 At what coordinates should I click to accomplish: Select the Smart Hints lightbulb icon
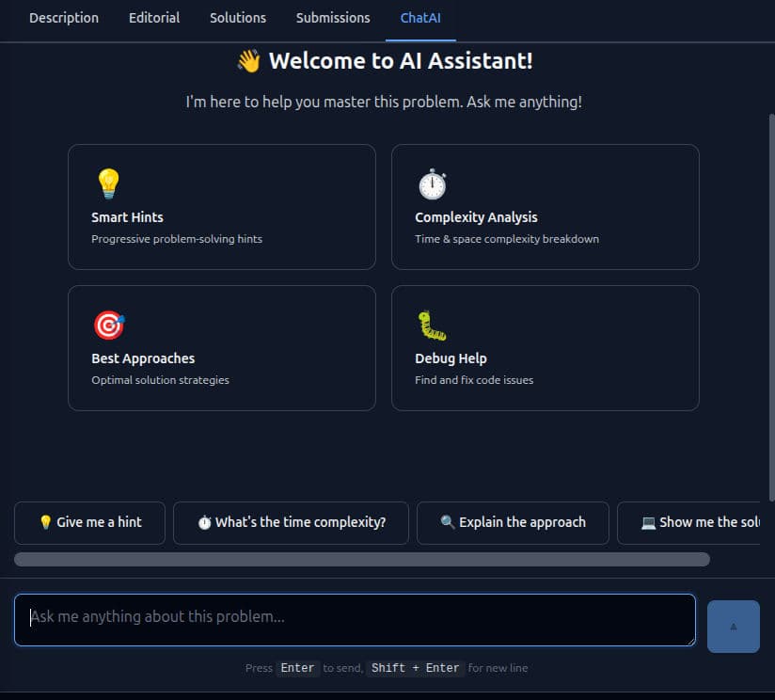(108, 182)
